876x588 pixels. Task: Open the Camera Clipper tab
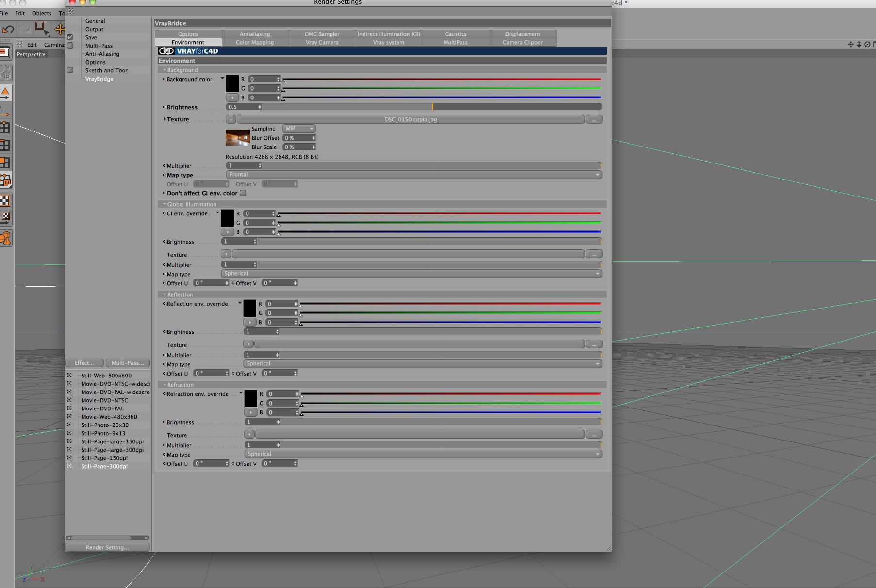(523, 42)
